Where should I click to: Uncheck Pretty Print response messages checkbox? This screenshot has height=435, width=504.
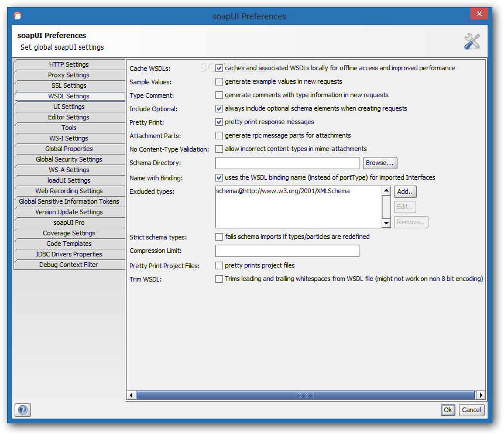pyautogui.click(x=219, y=122)
